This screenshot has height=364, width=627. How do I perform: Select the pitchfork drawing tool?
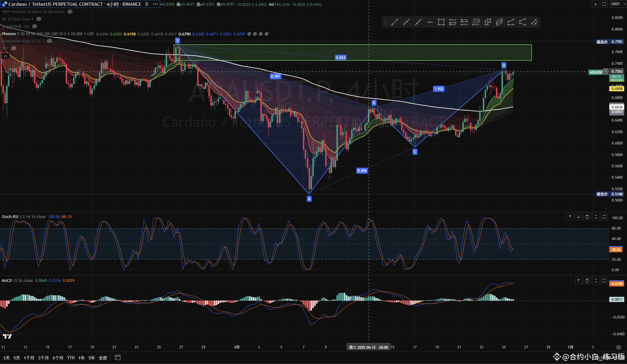pos(522,22)
